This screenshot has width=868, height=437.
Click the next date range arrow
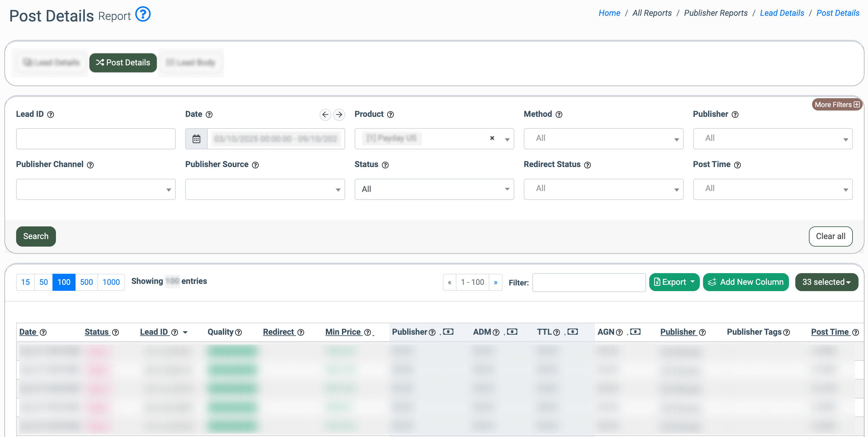(x=339, y=115)
